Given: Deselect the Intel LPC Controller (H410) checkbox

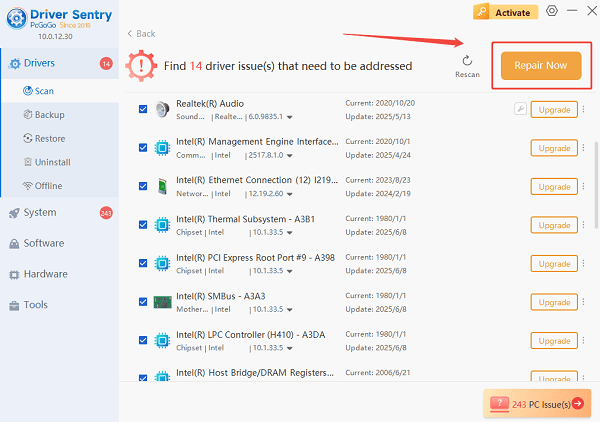Looking at the screenshot, I should click(143, 341).
